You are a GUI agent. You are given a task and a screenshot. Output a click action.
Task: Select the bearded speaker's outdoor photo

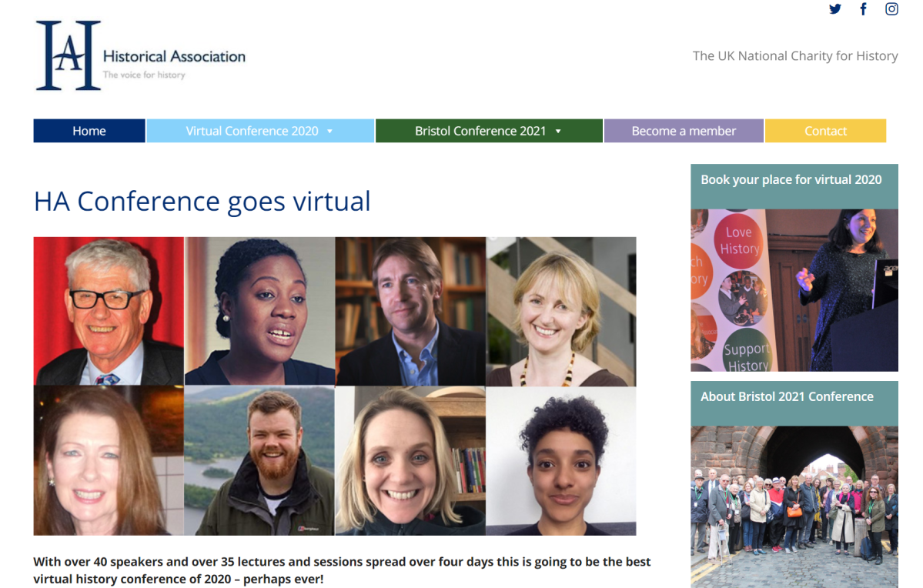[x=259, y=459]
